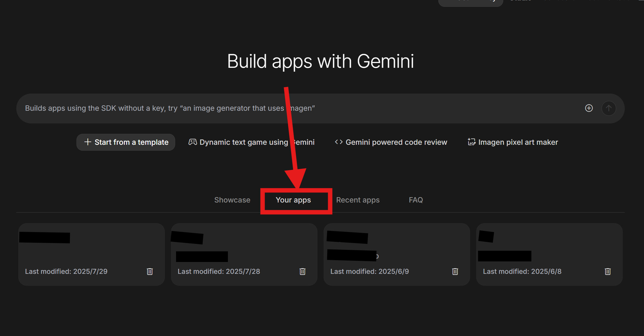Screen dimensions: 644x336
Task: Pick the Imagen pixel art maker suggestion
Action: [518, 142]
